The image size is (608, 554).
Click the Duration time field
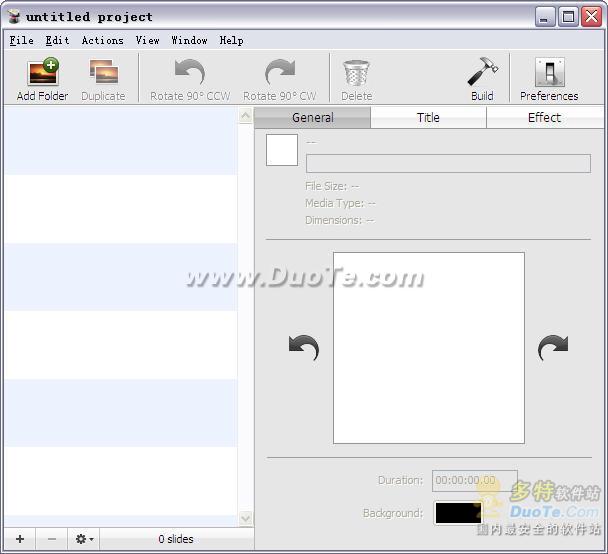pos(475,481)
